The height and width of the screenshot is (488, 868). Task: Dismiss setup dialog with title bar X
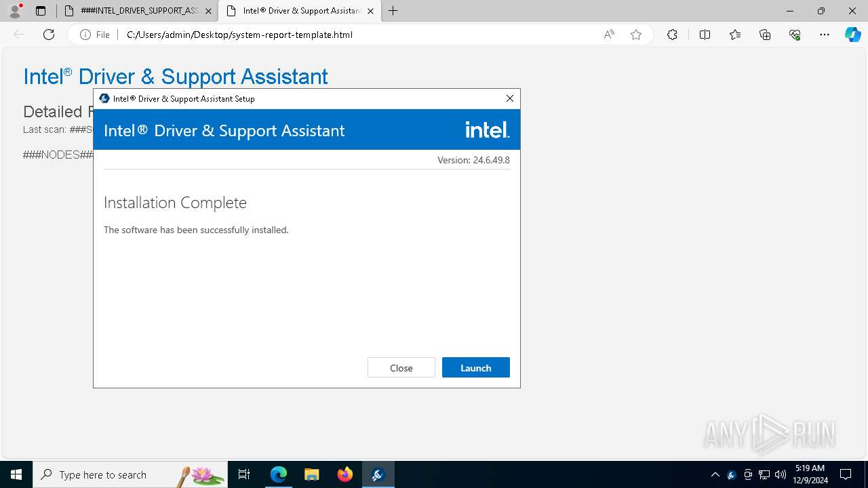(510, 98)
